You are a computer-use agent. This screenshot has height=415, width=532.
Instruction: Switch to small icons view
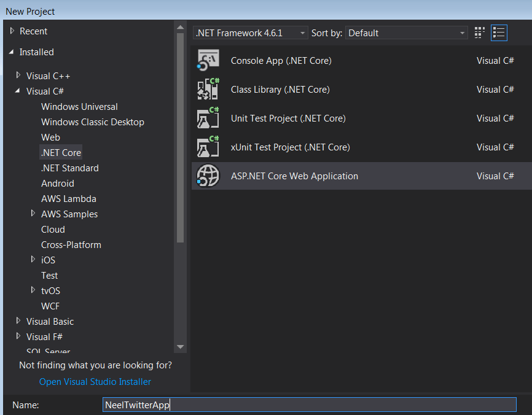coord(480,33)
